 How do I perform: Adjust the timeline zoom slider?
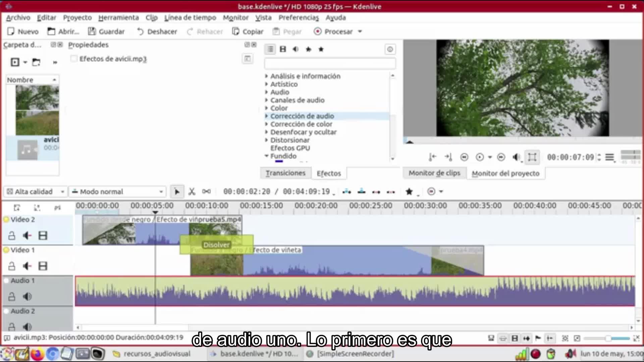(x=608, y=339)
